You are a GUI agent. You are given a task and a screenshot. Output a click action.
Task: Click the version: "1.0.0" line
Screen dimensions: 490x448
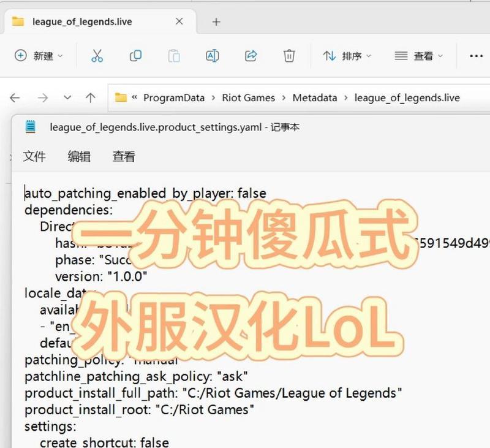101,276
